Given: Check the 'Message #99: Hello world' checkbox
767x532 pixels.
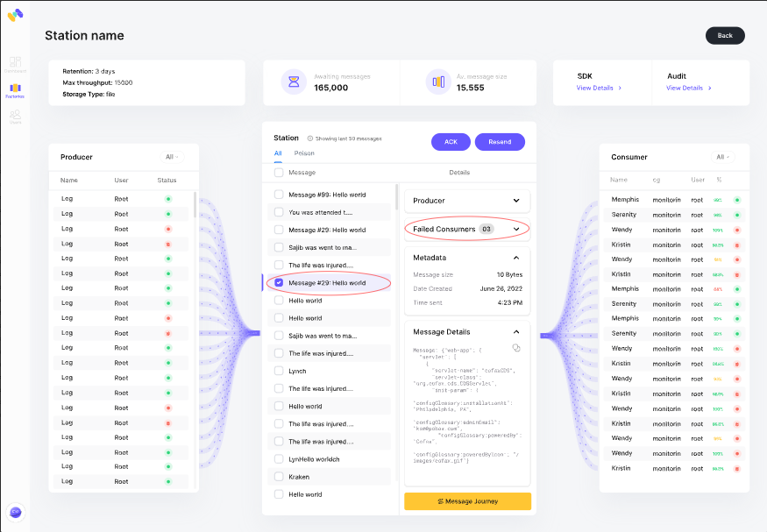Looking at the screenshot, I should 279,195.
